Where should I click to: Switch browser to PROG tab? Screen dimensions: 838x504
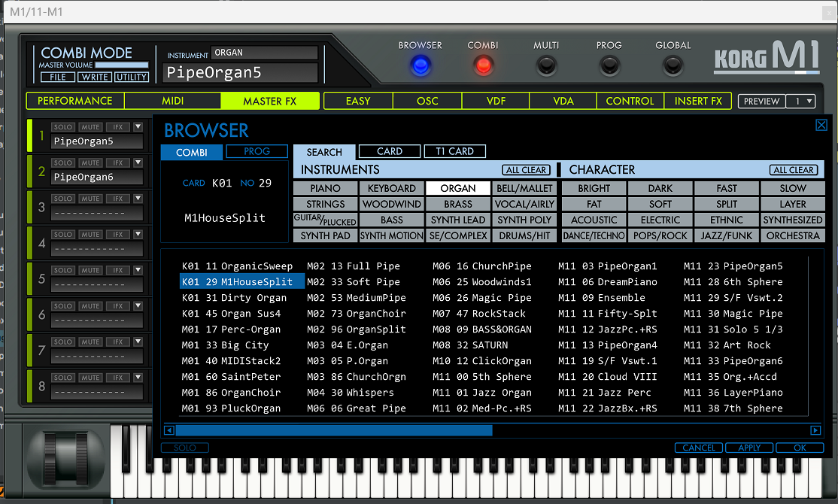pyautogui.click(x=257, y=151)
